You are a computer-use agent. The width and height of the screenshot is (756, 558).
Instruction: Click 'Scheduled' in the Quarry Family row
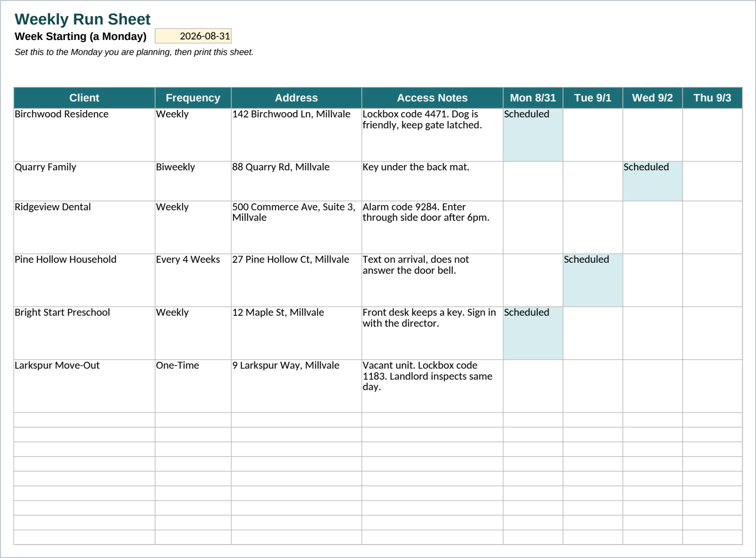(x=652, y=181)
